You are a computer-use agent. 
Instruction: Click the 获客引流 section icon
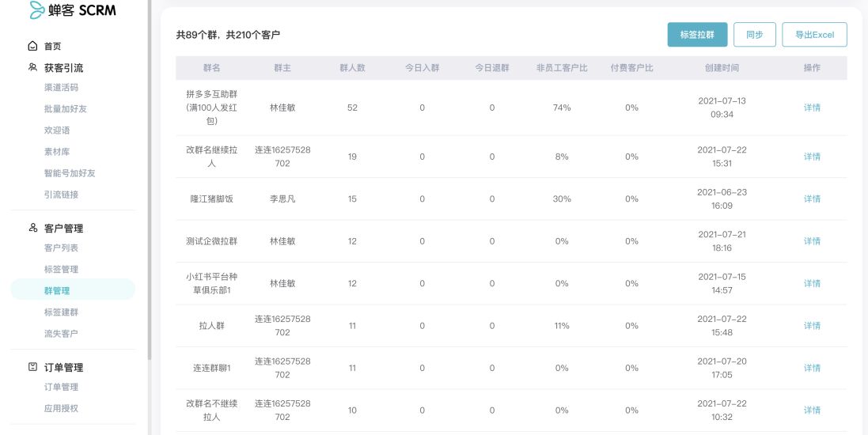click(32, 67)
